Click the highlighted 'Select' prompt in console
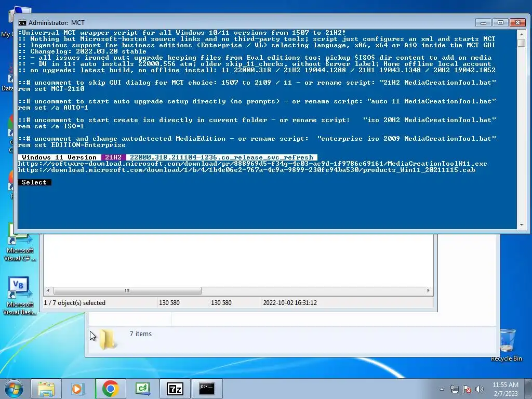The image size is (532, 399). coord(35,182)
